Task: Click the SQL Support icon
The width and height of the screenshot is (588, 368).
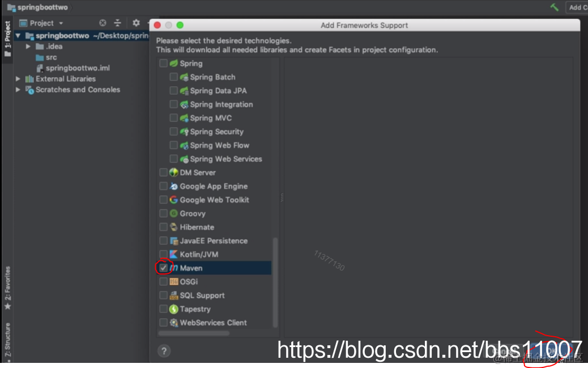Action: (x=174, y=295)
